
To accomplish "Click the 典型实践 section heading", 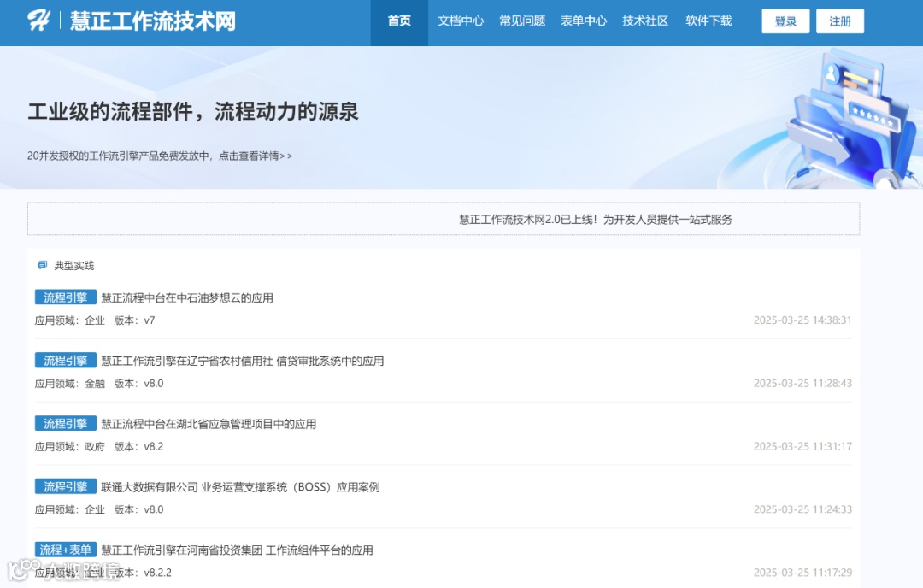I will click(x=74, y=266).
